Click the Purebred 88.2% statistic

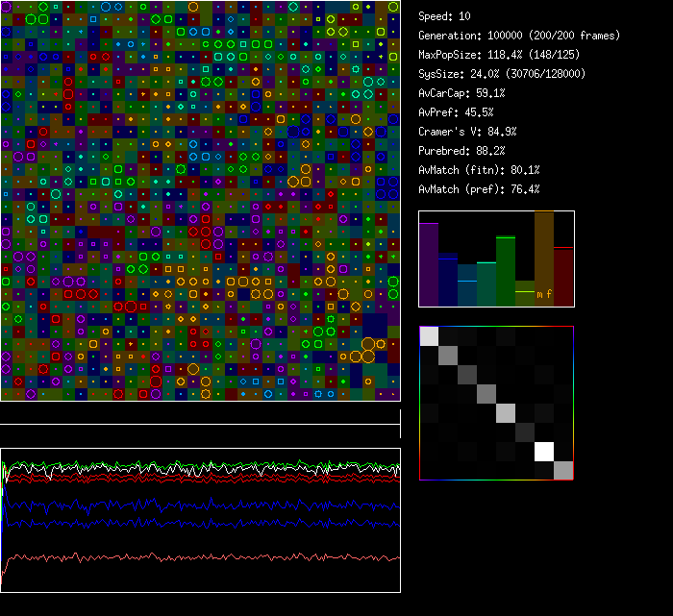462,151
